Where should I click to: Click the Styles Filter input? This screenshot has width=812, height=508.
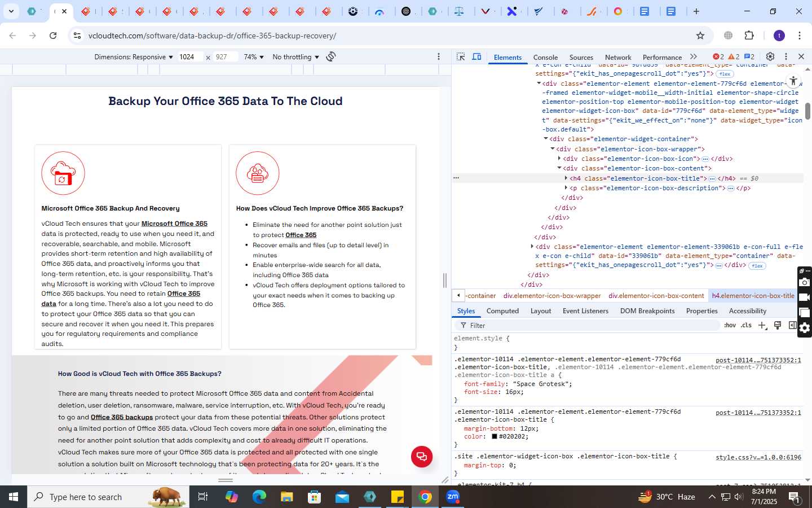(x=586, y=326)
